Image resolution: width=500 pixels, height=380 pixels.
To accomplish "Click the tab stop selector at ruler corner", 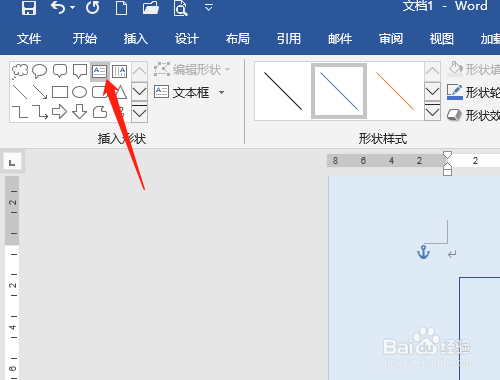I will 13,162.
